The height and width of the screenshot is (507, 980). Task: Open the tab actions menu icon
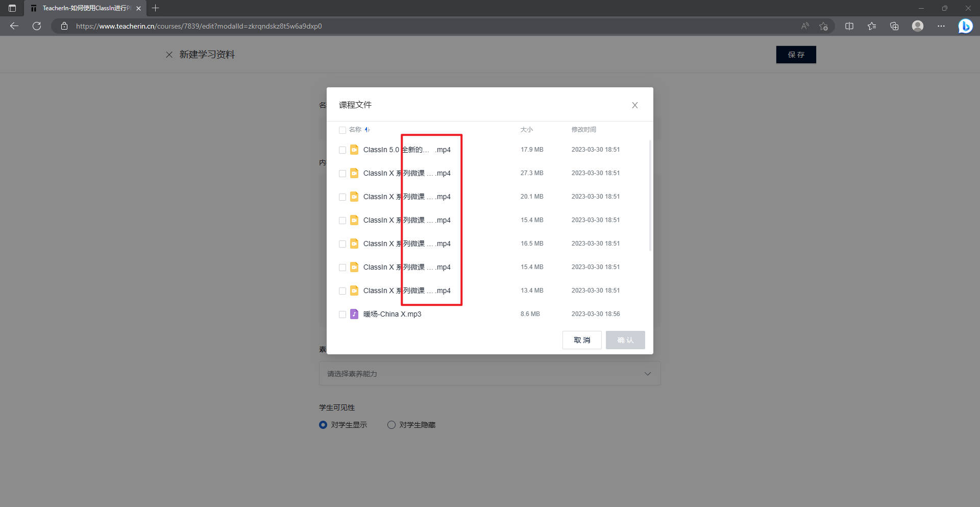(x=12, y=8)
